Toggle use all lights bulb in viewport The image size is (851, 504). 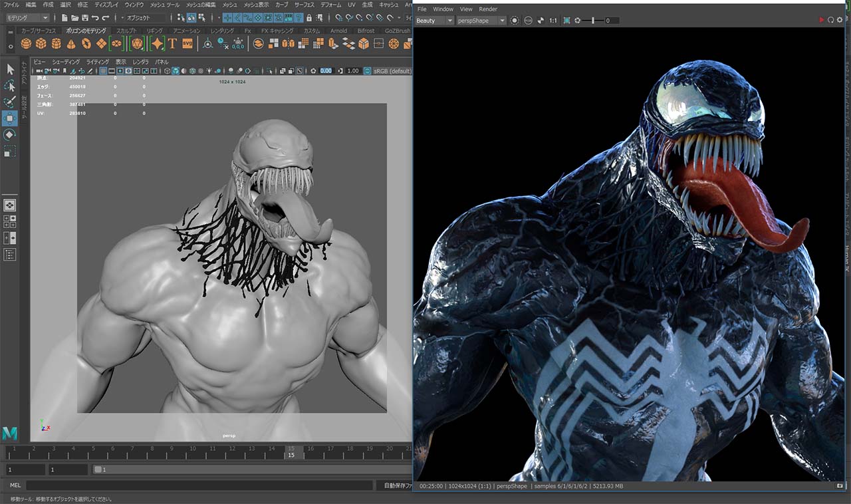pyautogui.click(x=209, y=70)
